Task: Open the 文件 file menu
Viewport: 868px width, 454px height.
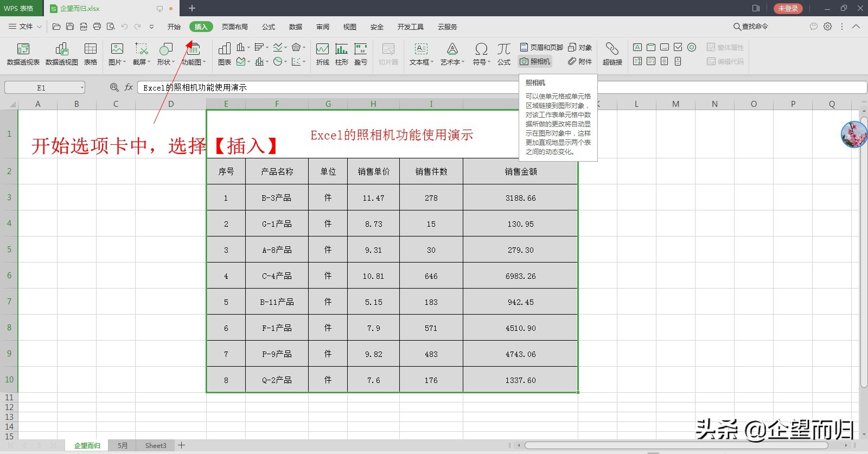Action: 25,27
